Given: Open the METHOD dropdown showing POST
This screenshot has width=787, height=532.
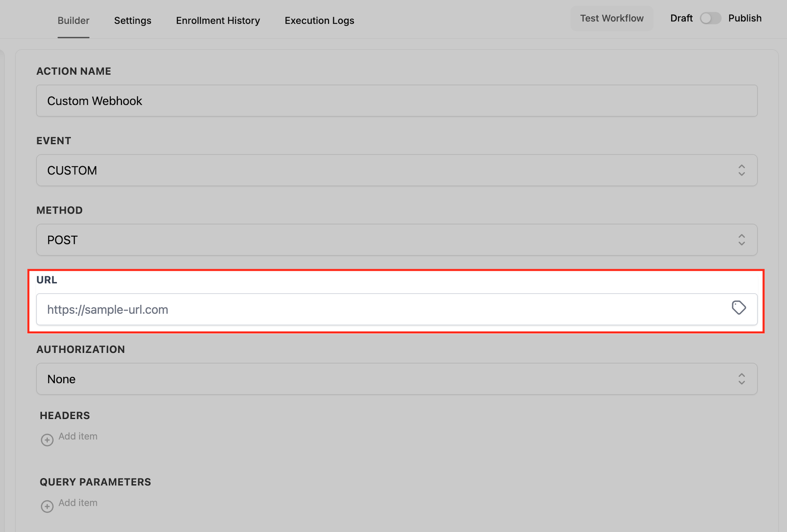Looking at the screenshot, I should click(x=375, y=240).
